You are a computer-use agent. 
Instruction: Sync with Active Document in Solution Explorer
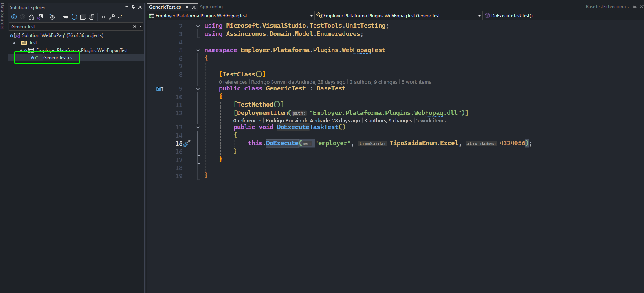tap(66, 17)
